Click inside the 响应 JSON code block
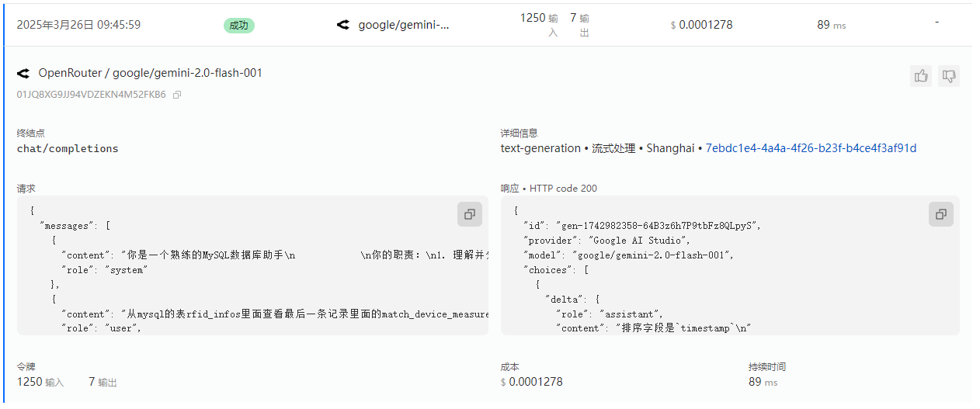 point(730,265)
